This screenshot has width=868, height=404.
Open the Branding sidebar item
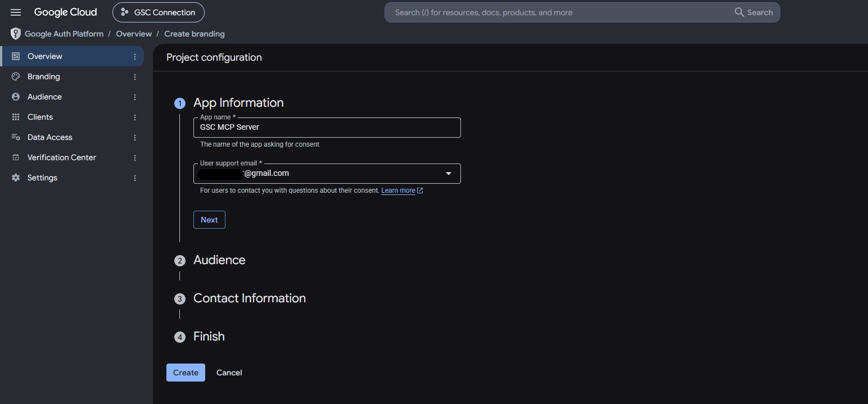click(x=72, y=76)
